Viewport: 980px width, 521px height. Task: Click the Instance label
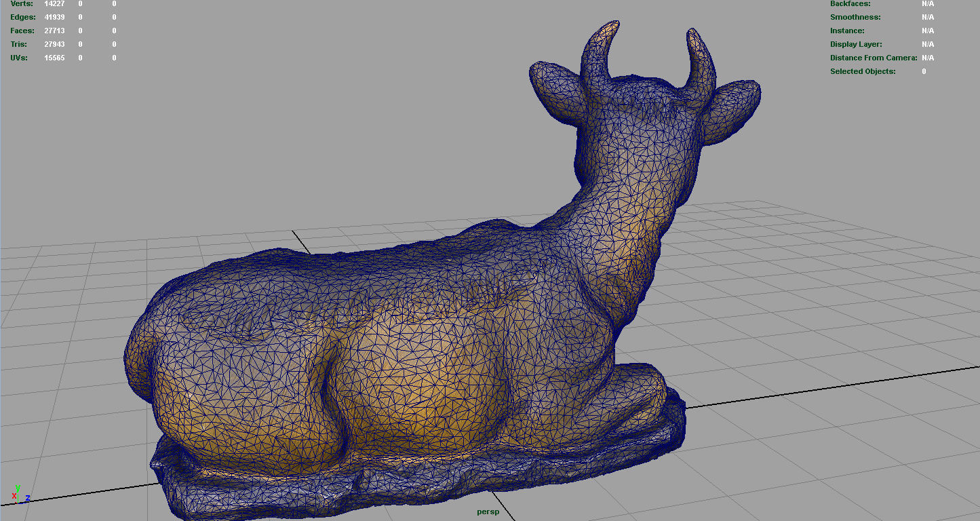point(847,31)
